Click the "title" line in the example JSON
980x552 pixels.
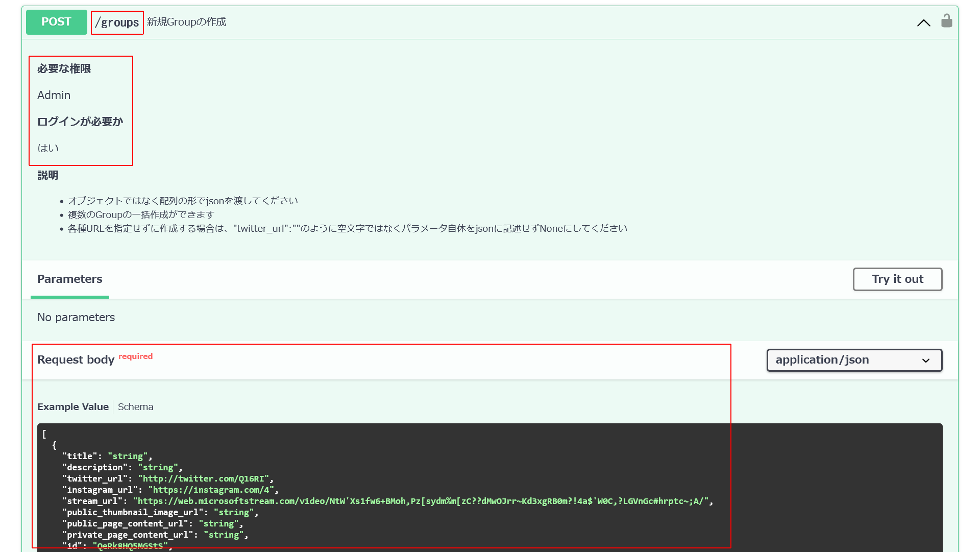[x=107, y=456]
